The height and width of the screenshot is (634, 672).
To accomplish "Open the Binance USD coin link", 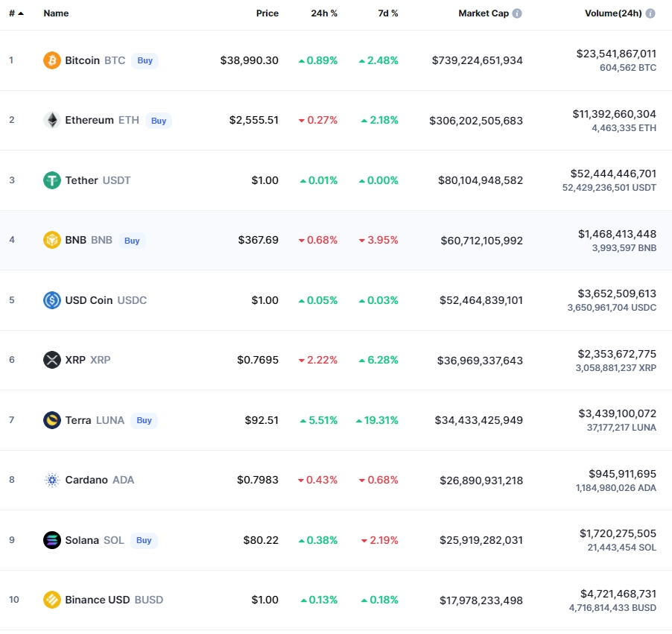I will (x=98, y=600).
